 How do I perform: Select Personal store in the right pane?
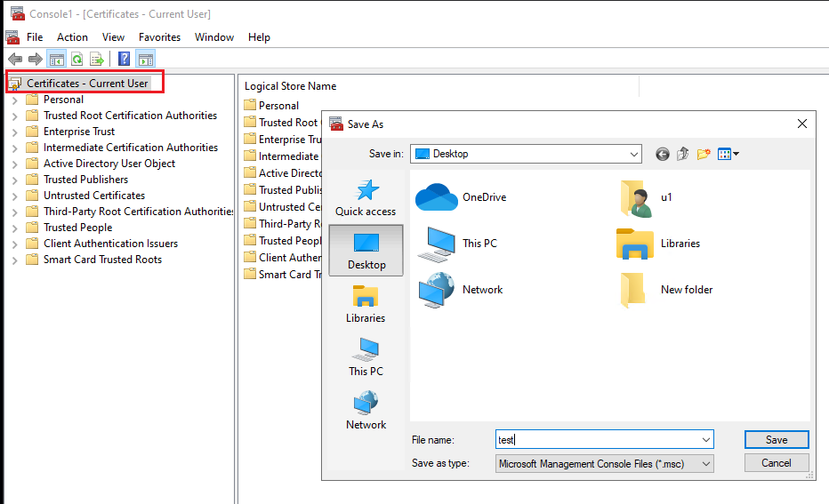click(278, 106)
